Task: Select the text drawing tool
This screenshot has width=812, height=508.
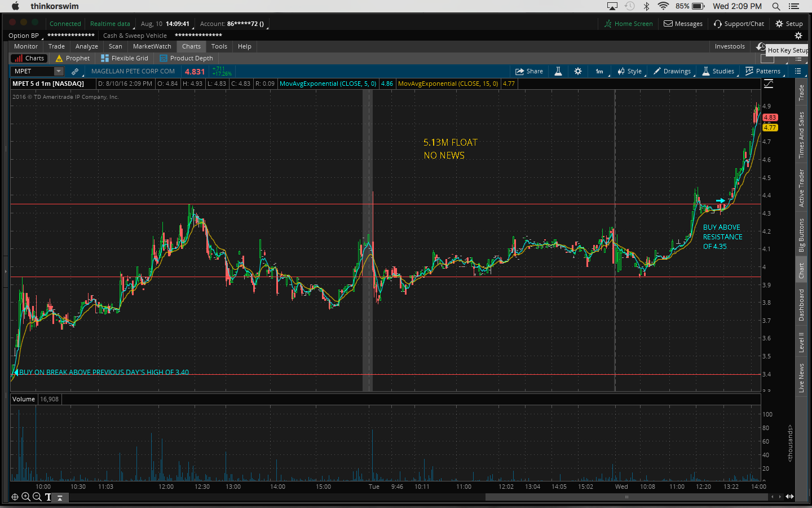Action: [48, 497]
